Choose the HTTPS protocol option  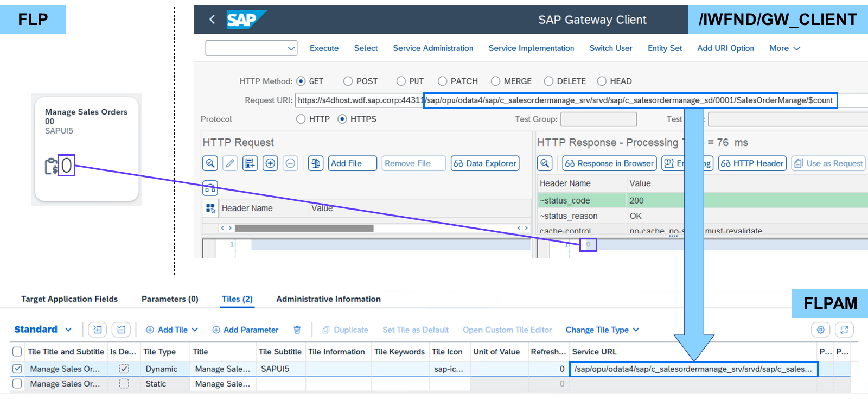tap(342, 119)
